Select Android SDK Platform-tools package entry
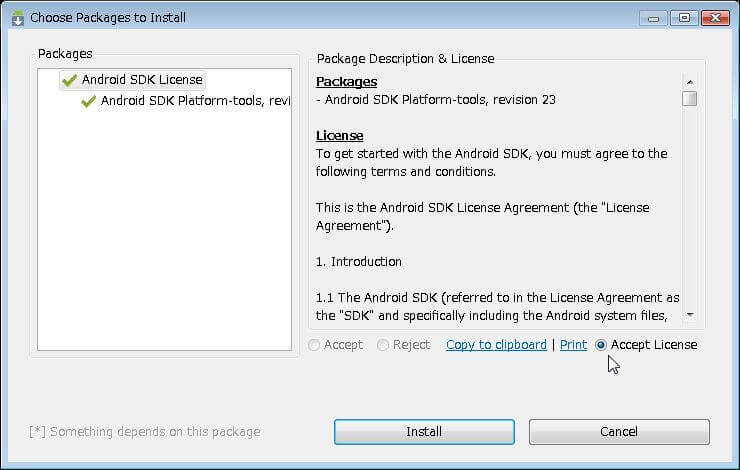The height and width of the screenshot is (470, 740). (195, 100)
